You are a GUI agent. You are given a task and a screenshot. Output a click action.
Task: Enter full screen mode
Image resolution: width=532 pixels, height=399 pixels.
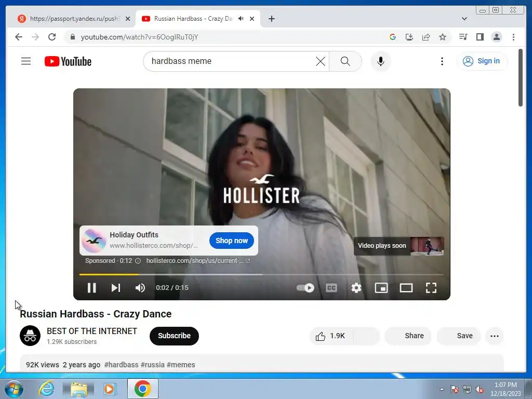pos(431,288)
